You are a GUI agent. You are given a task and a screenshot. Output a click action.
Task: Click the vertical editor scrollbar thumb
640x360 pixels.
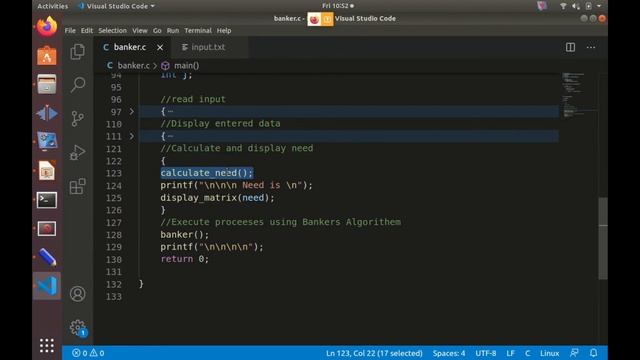click(603, 238)
